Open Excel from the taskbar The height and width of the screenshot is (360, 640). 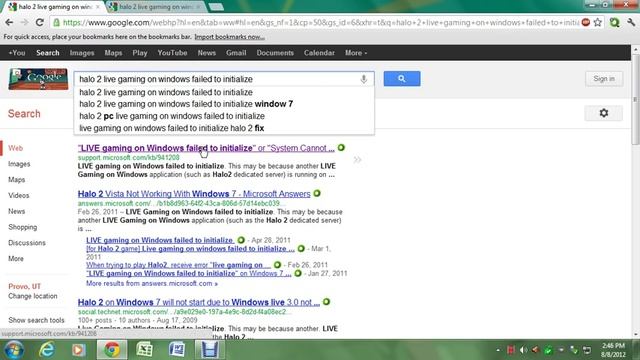[144, 350]
